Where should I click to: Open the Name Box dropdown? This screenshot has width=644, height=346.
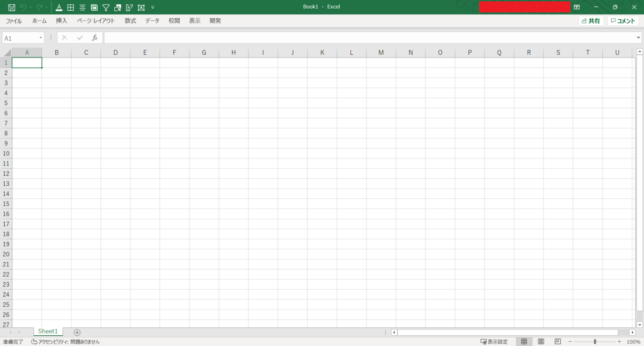(40, 37)
